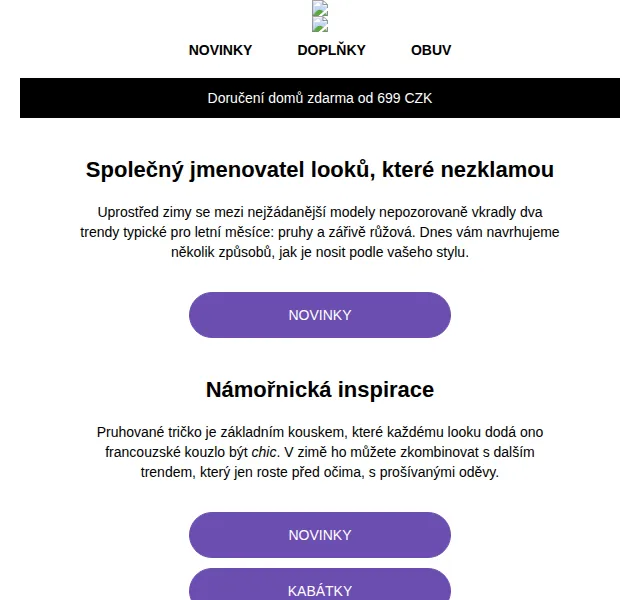Select the heading 'Společný jmenovatel looků'
The width and height of the screenshot is (640, 600).
click(320, 169)
